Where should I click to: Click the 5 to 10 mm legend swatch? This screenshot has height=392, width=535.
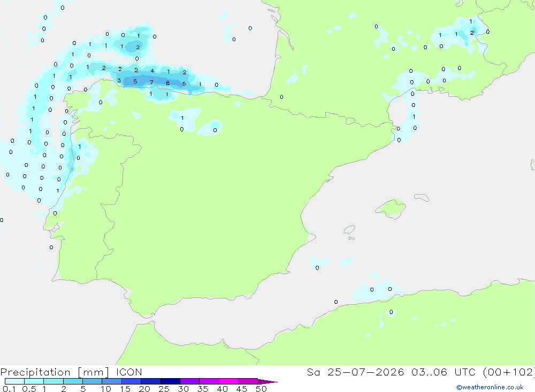point(93,381)
